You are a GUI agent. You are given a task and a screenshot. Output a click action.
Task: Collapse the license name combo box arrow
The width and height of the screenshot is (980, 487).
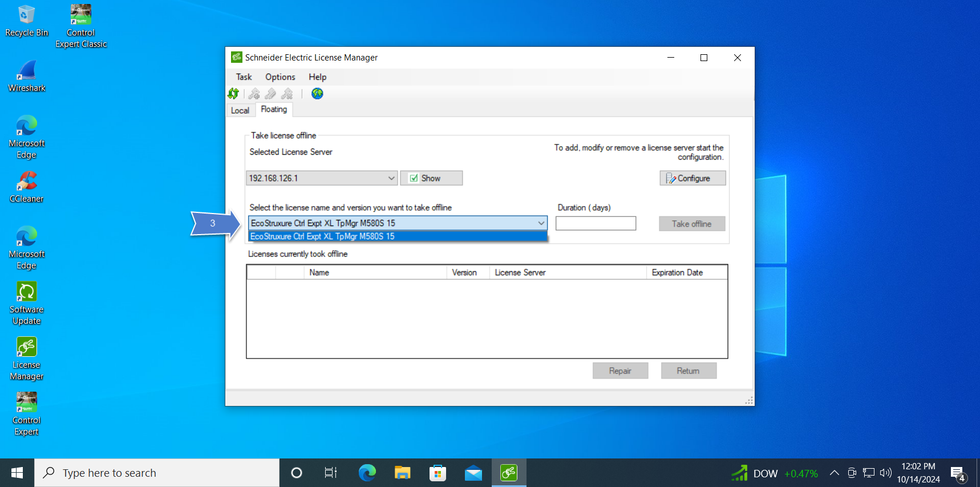541,223
